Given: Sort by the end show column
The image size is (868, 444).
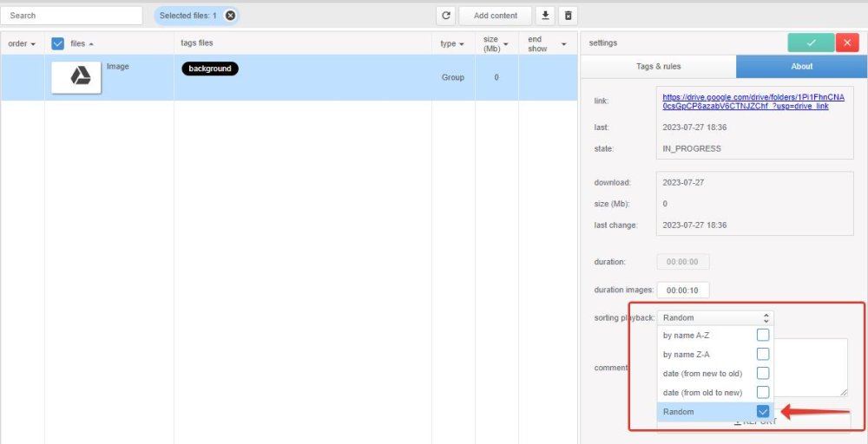Looking at the screenshot, I should tap(547, 43).
